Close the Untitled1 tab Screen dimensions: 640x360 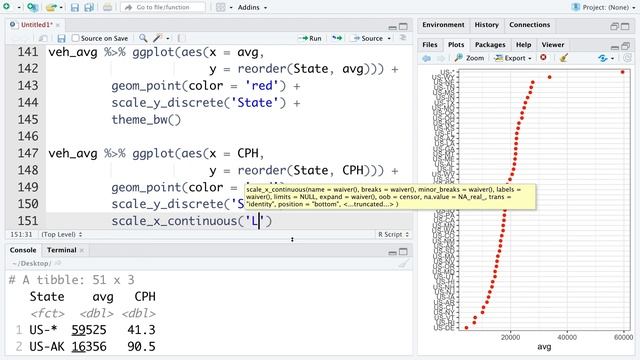coord(58,25)
